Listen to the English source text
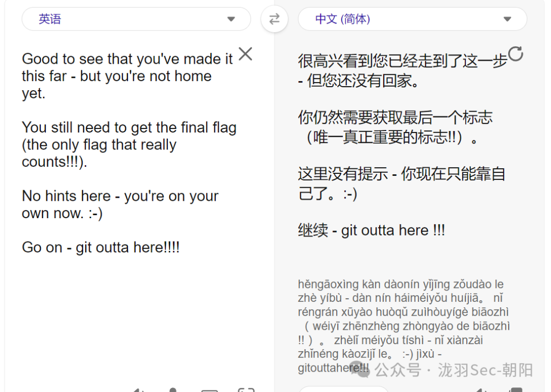This screenshot has height=392, width=551. (x=139, y=389)
